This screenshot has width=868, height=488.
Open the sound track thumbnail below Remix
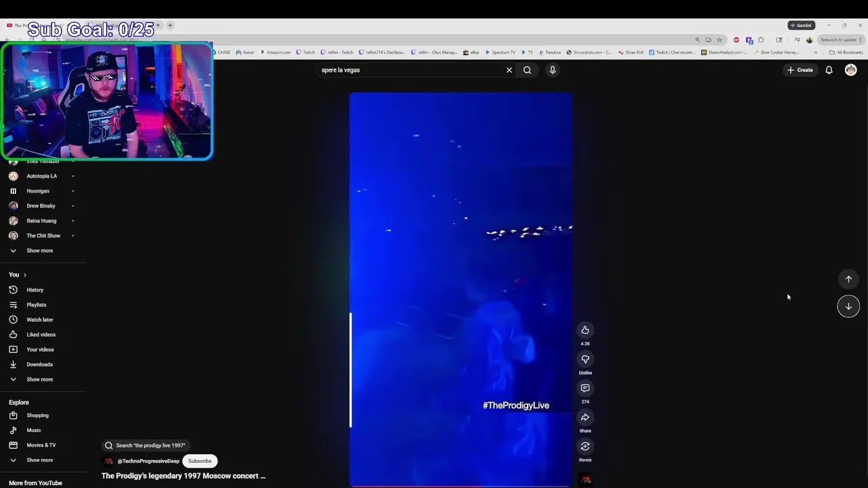pyautogui.click(x=586, y=480)
